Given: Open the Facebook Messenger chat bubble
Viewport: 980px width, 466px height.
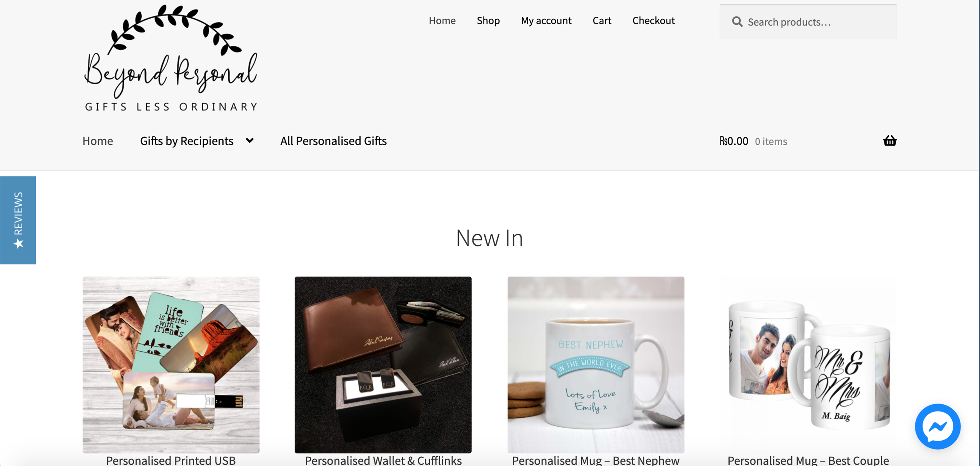Looking at the screenshot, I should [937, 427].
